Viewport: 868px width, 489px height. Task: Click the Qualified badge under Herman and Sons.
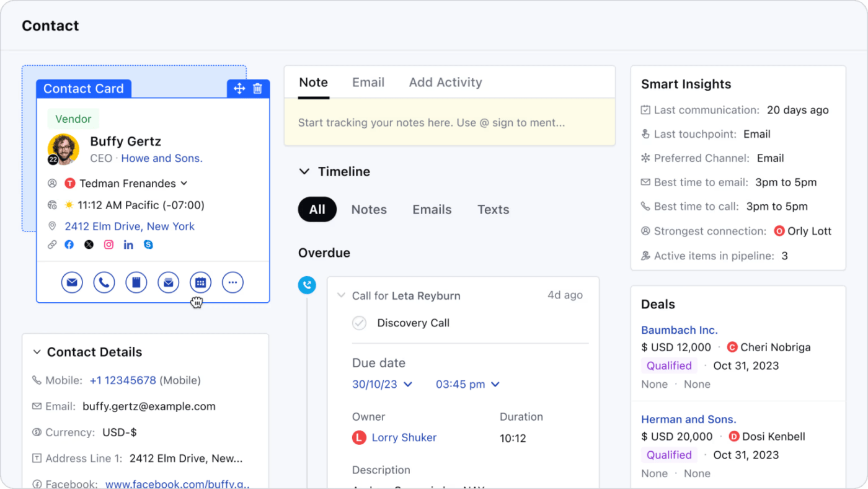669,455
